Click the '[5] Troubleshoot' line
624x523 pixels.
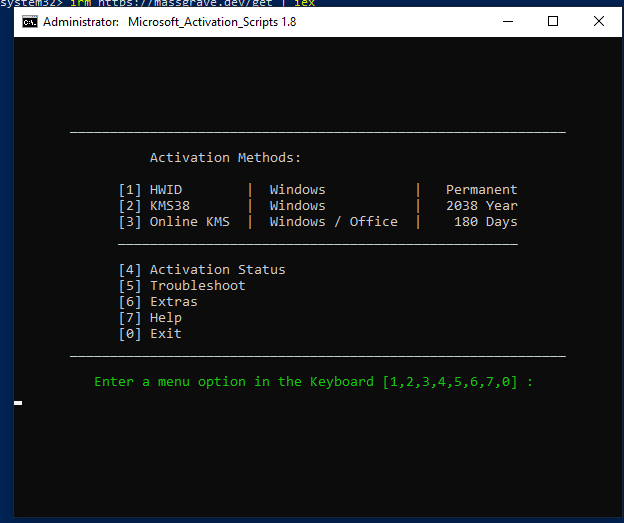click(x=182, y=286)
